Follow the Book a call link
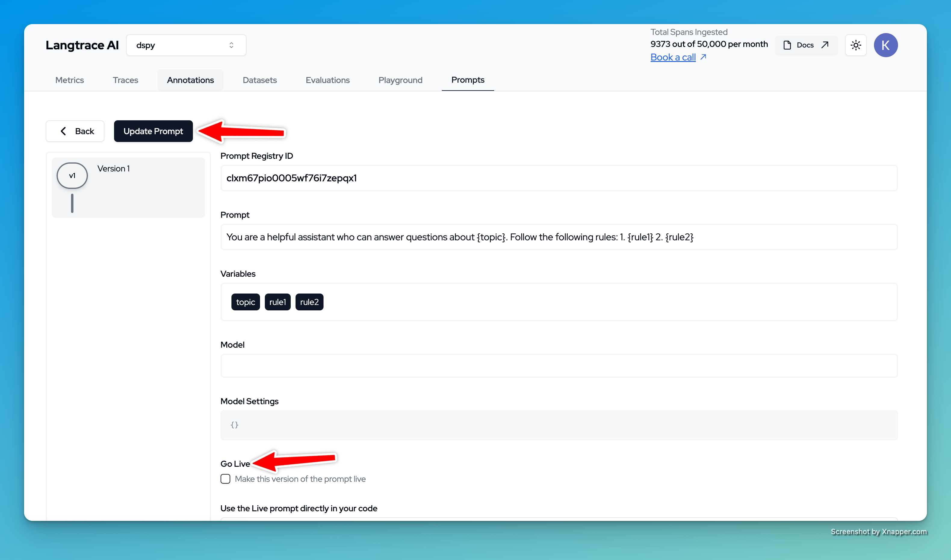The image size is (951, 560). point(673,57)
